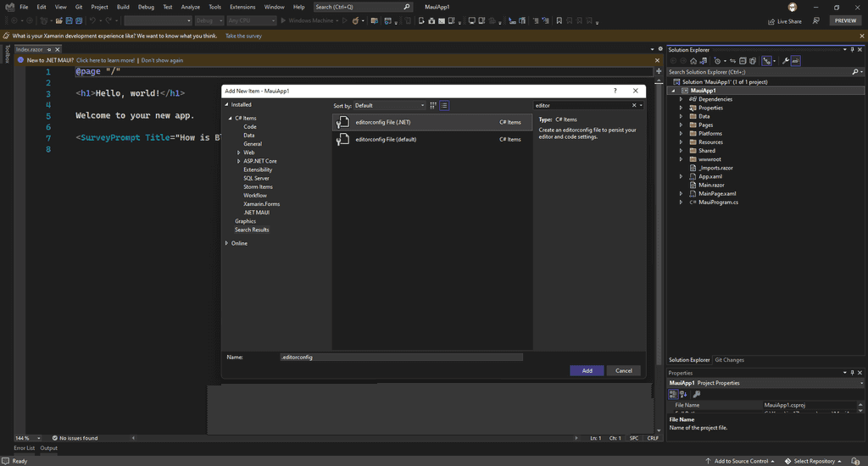
Task: Click the Don't show again link
Action: 162,60
